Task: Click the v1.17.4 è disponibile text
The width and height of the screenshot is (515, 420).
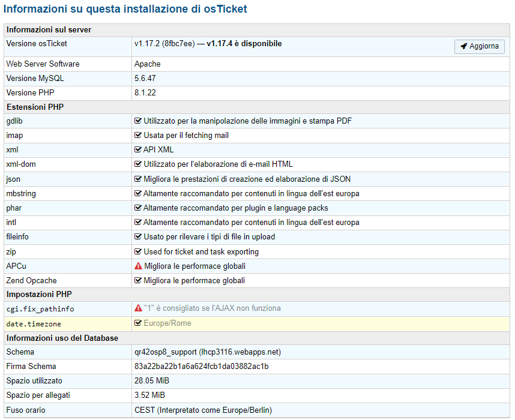Action: (x=244, y=44)
